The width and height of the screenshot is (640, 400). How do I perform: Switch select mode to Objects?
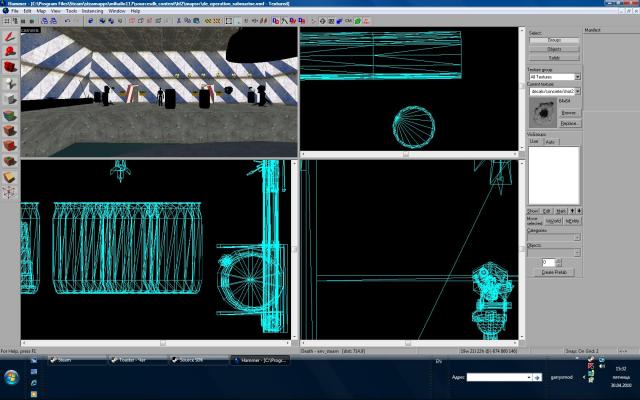pos(553,48)
